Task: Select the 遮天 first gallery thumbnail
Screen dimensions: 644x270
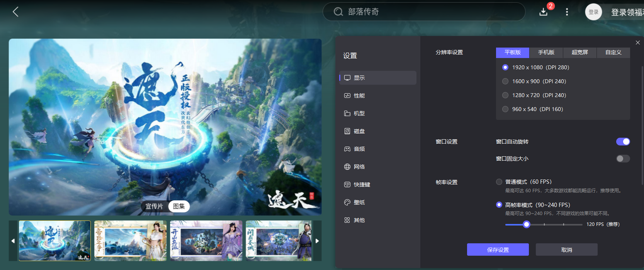Action: pos(55,241)
